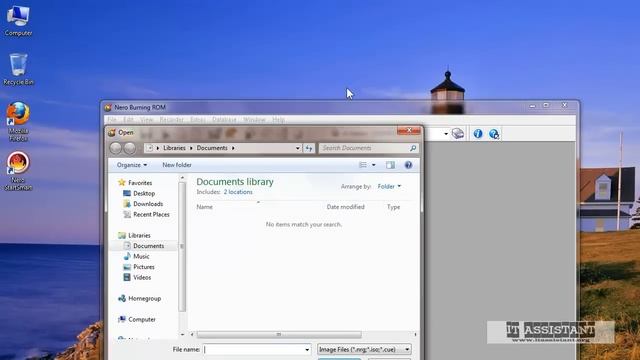
Task: Open the Nero Edit menu
Action: [128, 120]
